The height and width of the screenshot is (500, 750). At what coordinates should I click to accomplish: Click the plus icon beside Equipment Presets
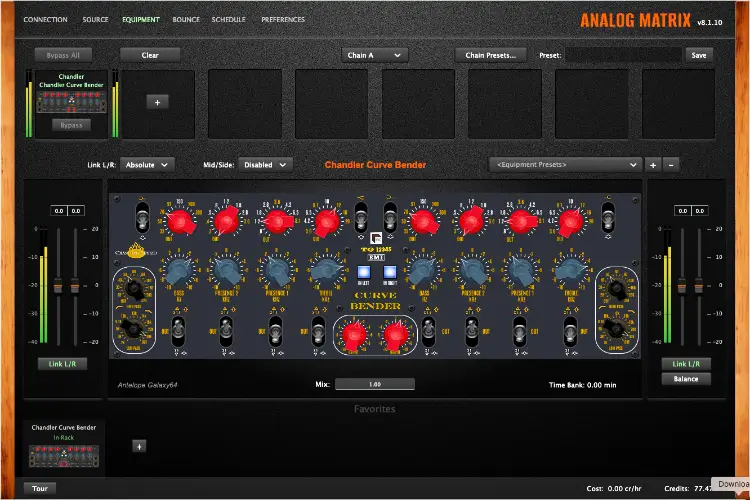tap(653, 164)
